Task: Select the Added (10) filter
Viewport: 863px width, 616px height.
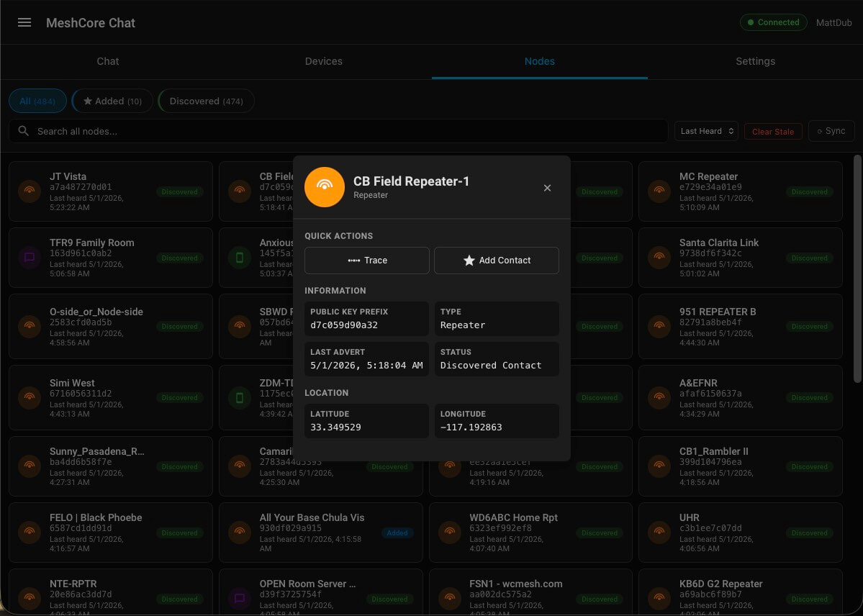Action: pos(112,101)
